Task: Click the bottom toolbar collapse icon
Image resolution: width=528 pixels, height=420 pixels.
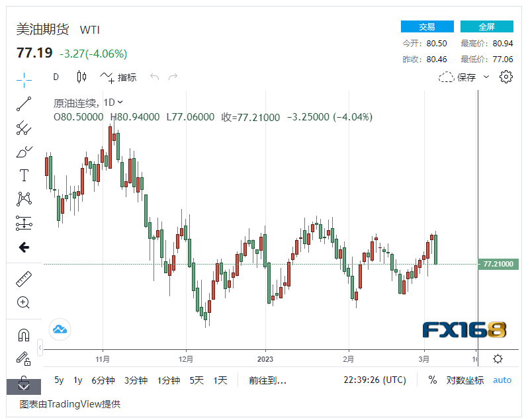Action: (x=24, y=386)
